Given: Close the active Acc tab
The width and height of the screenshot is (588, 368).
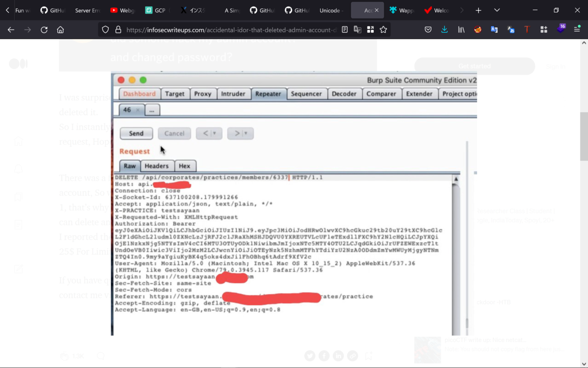Looking at the screenshot, I should coord(376,10).
